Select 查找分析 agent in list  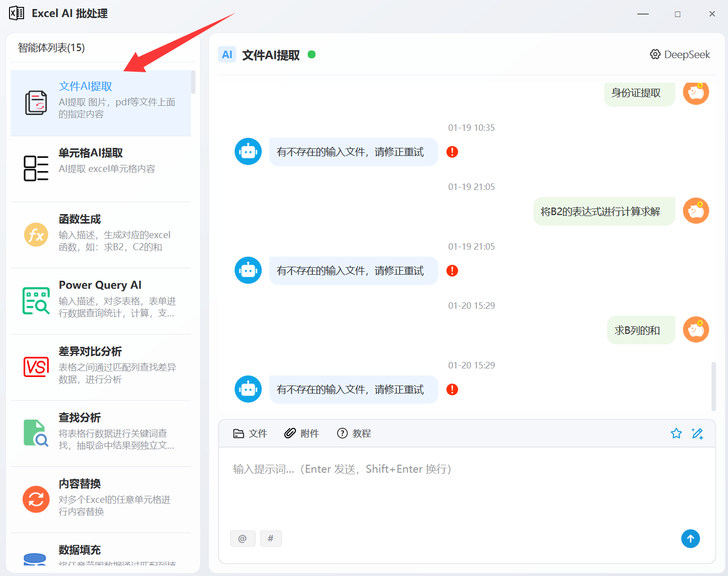101,433
